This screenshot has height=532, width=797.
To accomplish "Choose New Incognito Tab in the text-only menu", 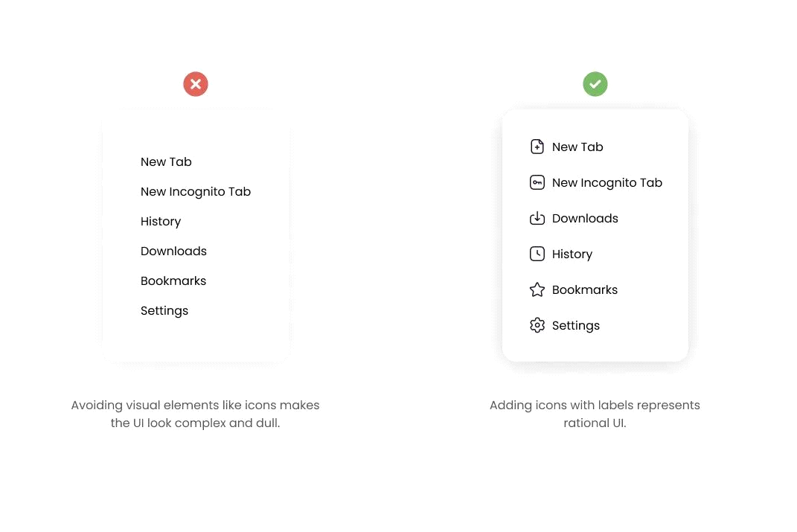I will point(196,191).
